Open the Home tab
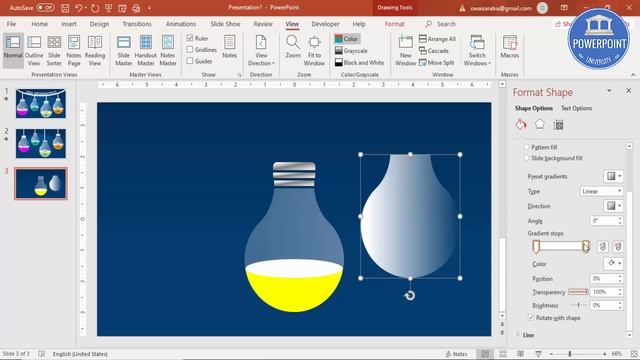 coord(39,24)
